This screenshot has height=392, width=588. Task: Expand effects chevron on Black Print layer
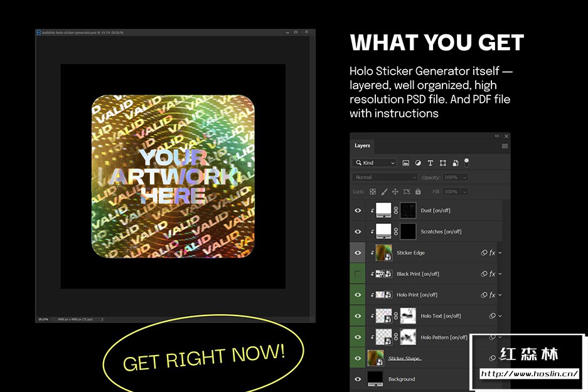(x=500, y=274)
